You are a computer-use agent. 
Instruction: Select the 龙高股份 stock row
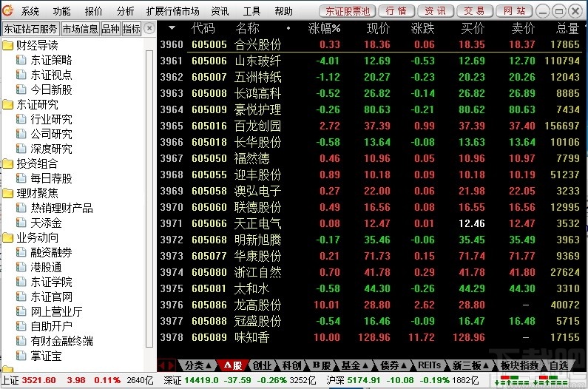[x=371, y=305]
